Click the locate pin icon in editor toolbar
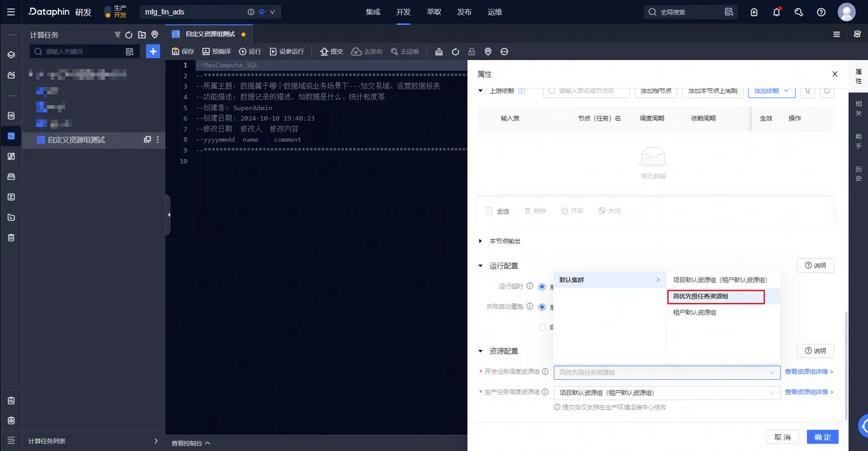Viewport: 868px width, 451px height. tap(488, 51)
